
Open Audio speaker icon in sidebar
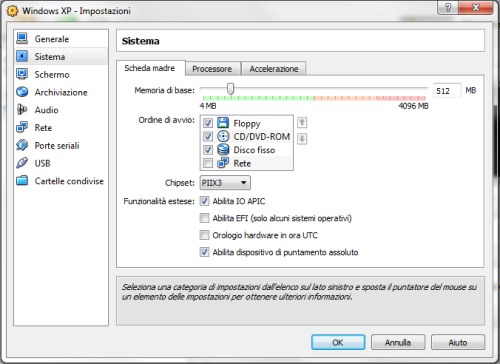pos(22,110)
